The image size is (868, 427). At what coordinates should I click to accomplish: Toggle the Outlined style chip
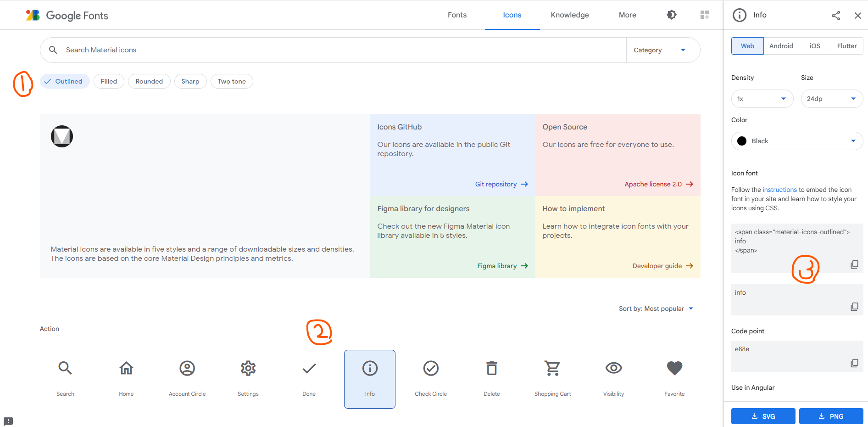(65, 81)
